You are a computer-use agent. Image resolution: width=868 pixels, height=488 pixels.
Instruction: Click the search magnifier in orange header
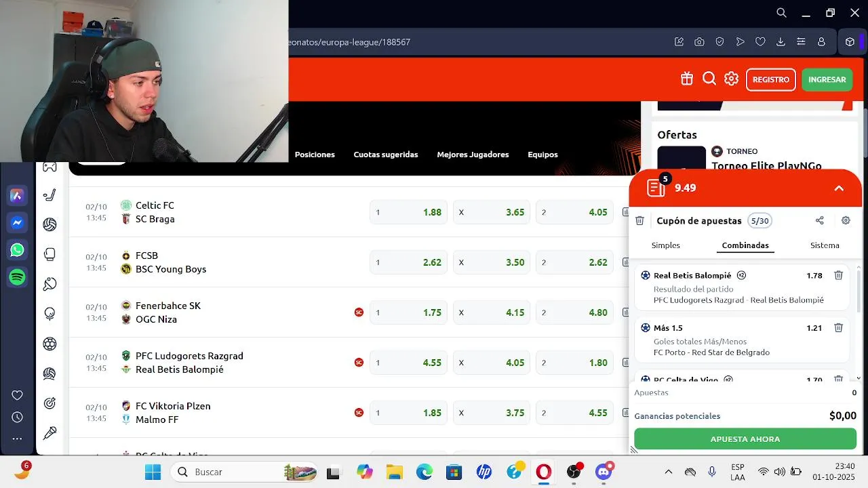[709, 79]
